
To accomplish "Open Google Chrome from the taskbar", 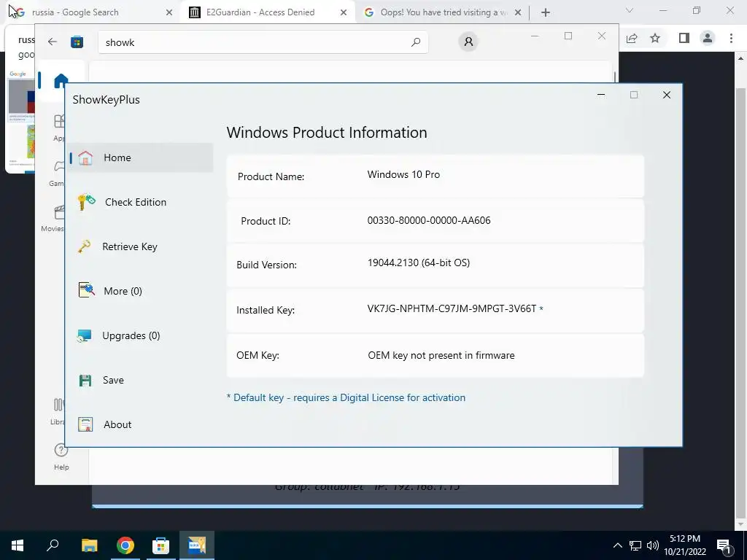I will coord(125,545).
